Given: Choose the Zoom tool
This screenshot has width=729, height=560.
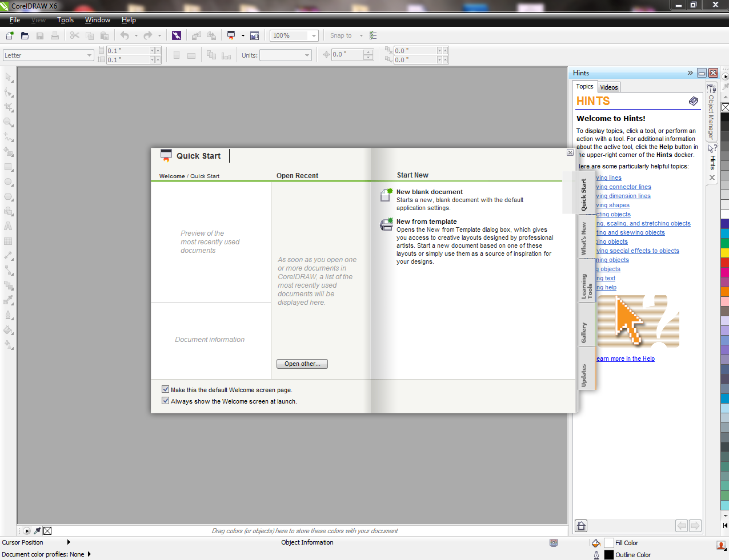Looking at the screenshot, I should (7, 122).
